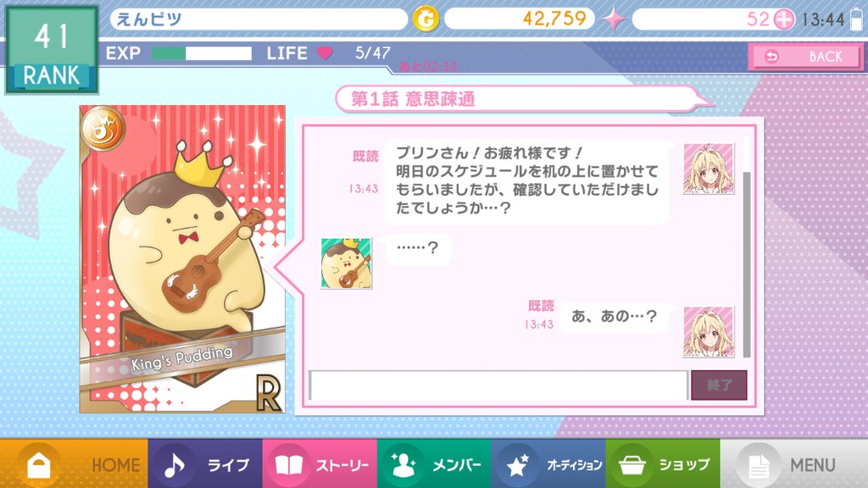Click the EXP progress bar
868x488 pixels.
202,53
